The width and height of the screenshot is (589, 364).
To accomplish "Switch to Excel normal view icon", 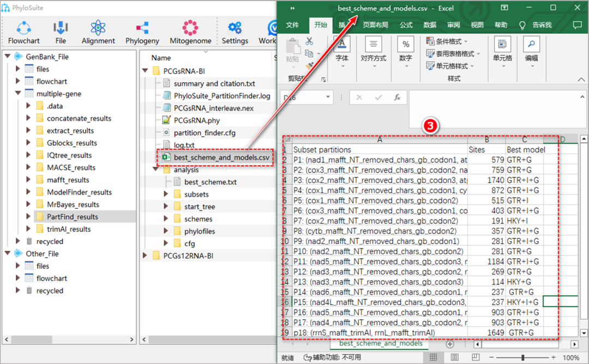I will pos(433,357).
